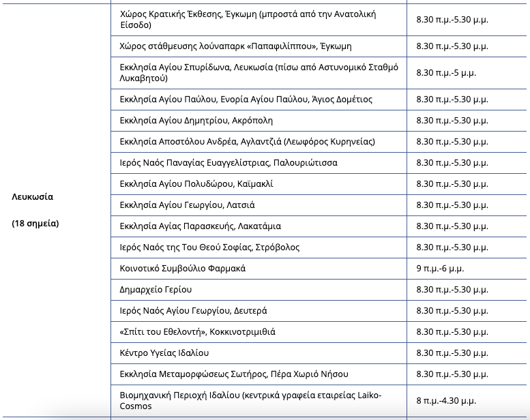Select 'Εκκλησία Αγίου Σπυρίδωνα, Λευκωσία' cell
Image resolution: width=530 pixels, height=420 pixels.
click(259, 73)
